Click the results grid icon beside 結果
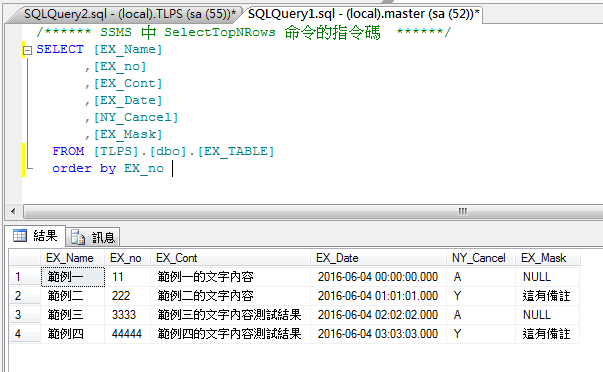Viewport: 603px width, 372px height. click(x=20, y=235)
